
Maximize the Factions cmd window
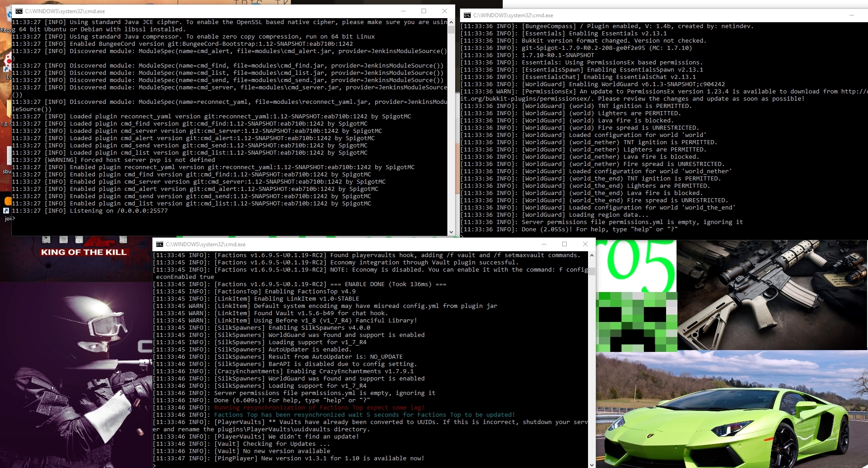click(564, 244)
